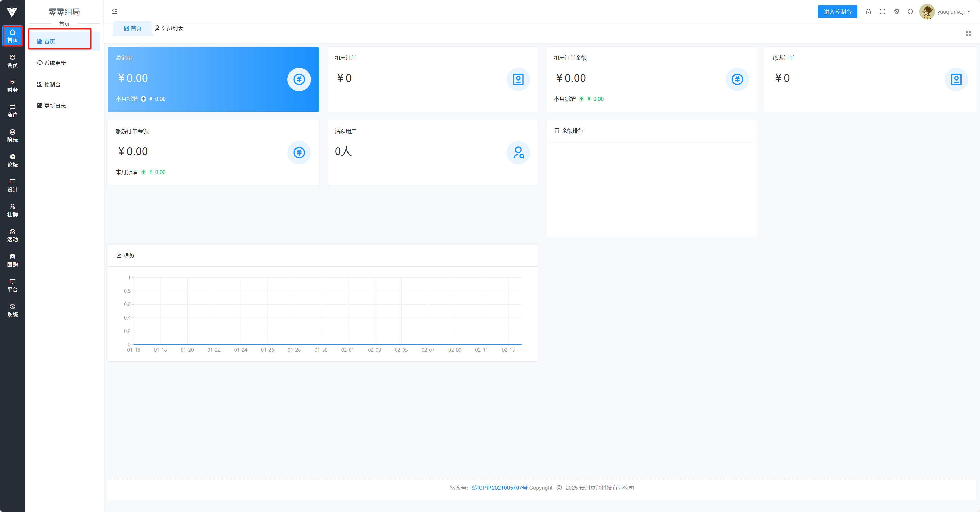Open the 黔ICP备2021005707号 link

pyautogui.click(x=499, y=488)
